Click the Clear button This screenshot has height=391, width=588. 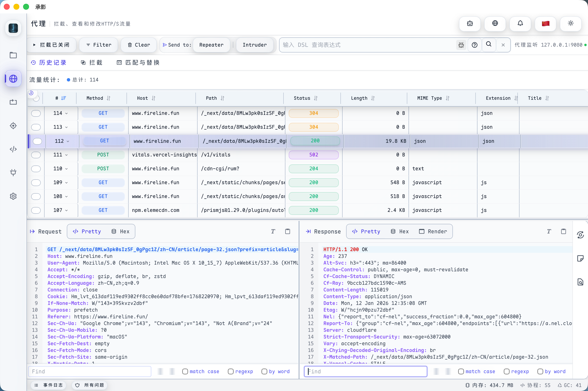pos(139,45)
